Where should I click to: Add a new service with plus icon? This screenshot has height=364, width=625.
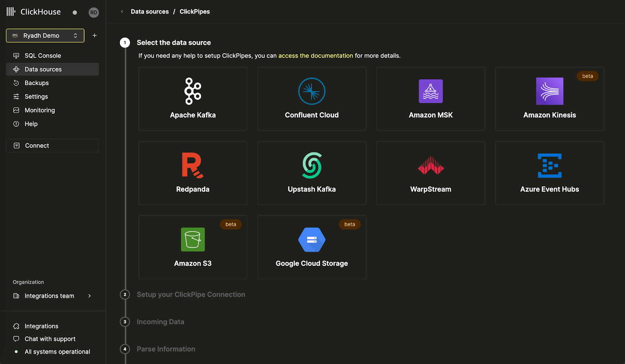pyautogui.click(x=95, y=36)
